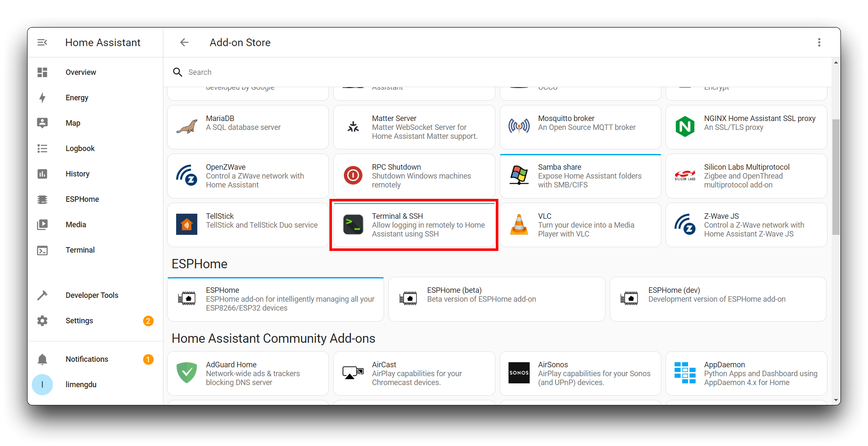Click 'An Open Source MQTT broker' text
Viewport: 868px width, 446px height.
coord(586,127)
